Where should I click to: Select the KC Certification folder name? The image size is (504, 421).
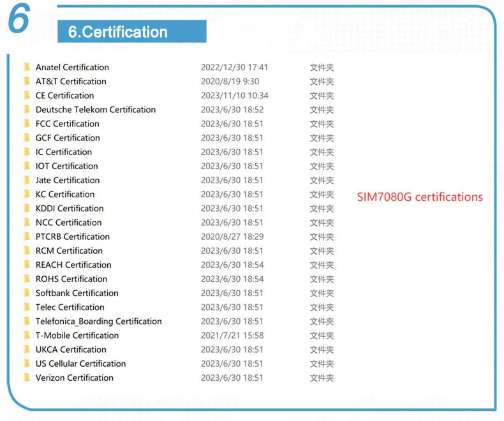coord(65,195)
